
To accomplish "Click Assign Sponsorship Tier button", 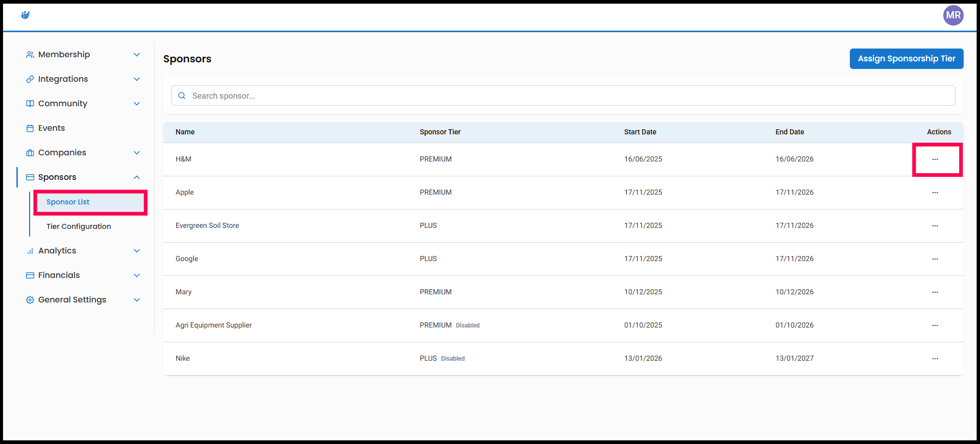I will coord(906,59).
